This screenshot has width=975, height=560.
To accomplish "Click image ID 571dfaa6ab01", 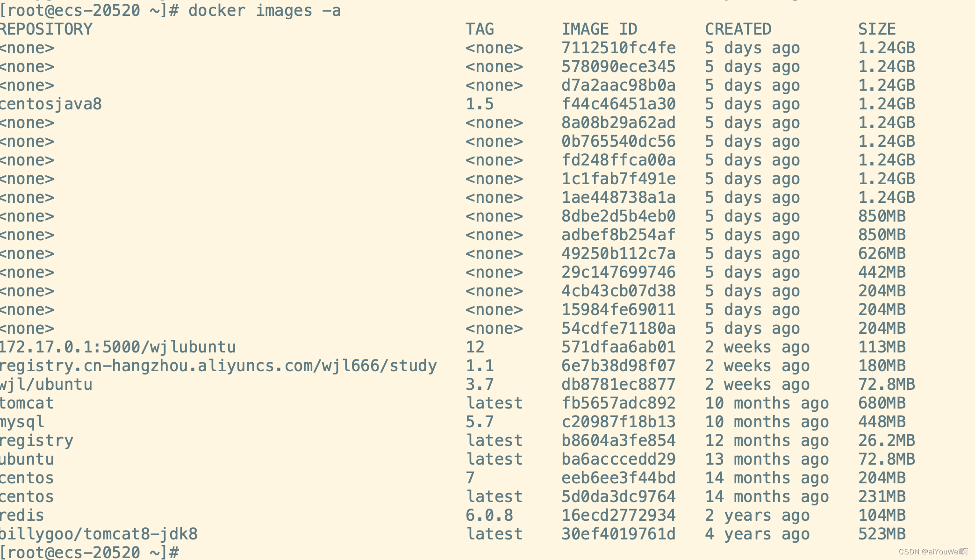I will 618,347.
